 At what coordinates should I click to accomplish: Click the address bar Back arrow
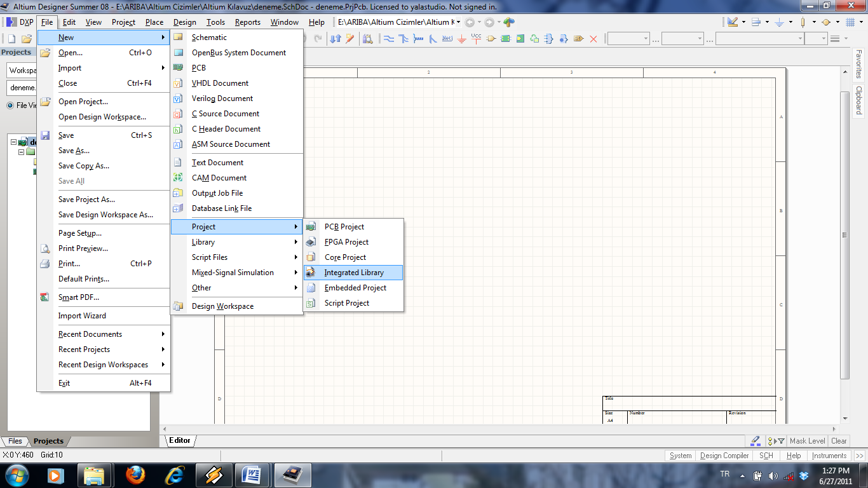coord(470,22)
